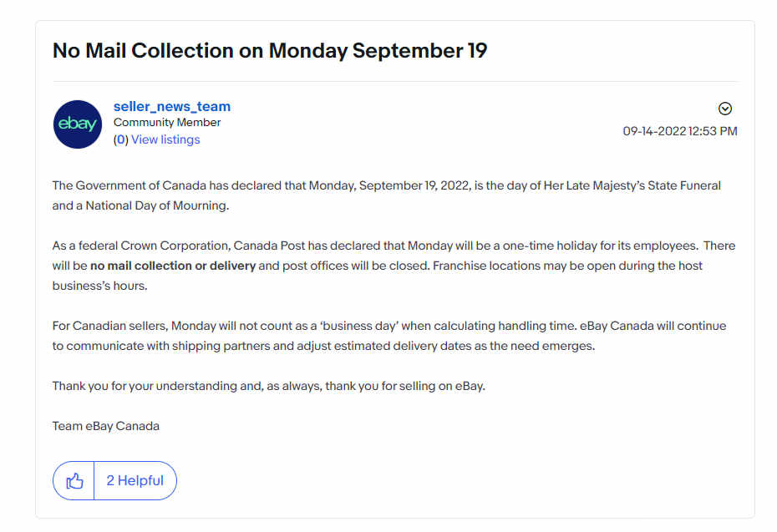
Task: Click the estimated delivery dates sentence
Action: coord(323,346)
